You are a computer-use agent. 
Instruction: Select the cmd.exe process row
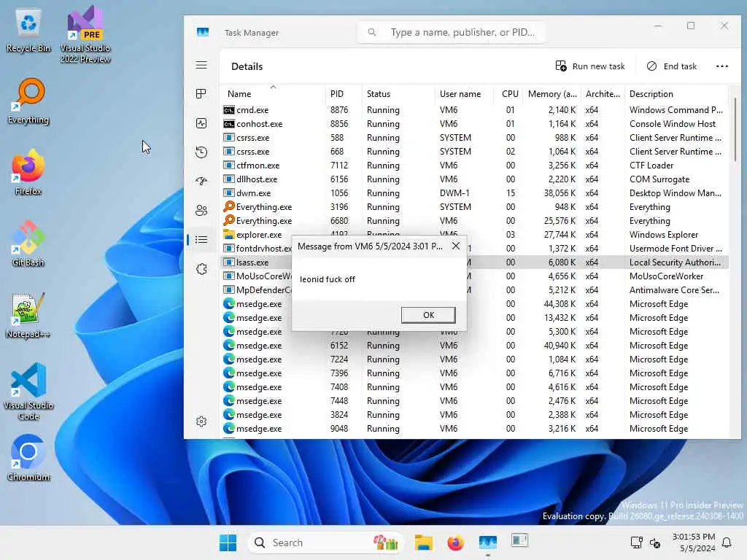click(x=474, y=110)
